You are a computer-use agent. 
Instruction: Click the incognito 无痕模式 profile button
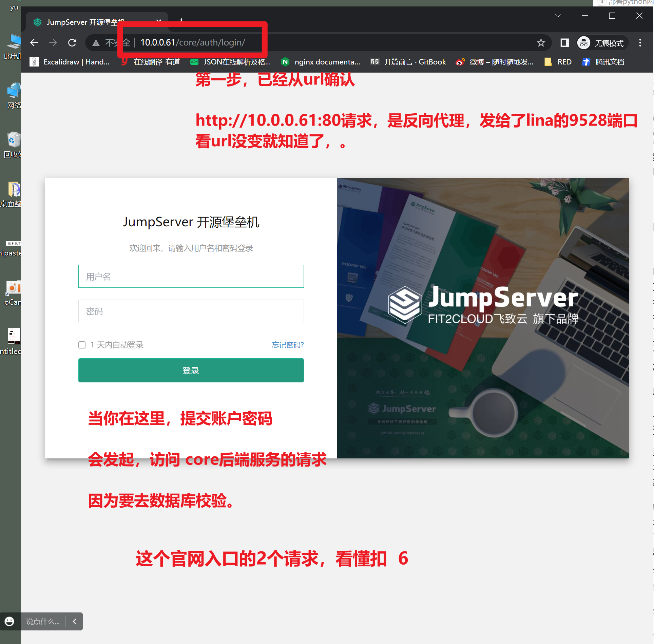pos(602,43)
